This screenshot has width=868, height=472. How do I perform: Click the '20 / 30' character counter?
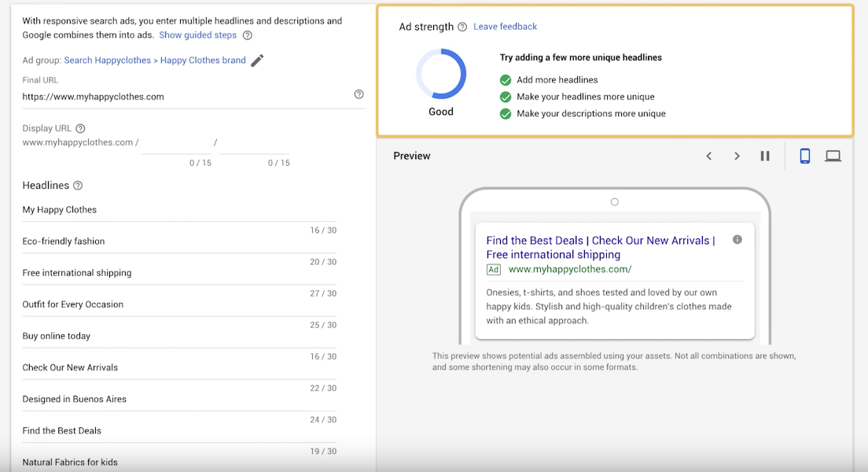click(x=323, y=262)
